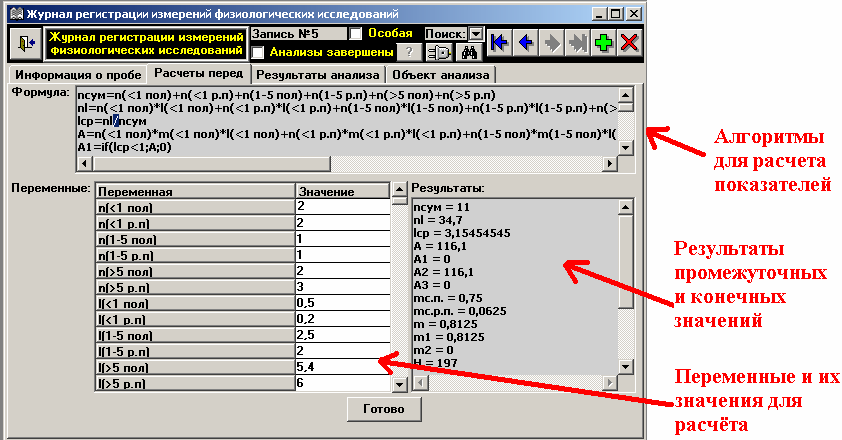Click variables table scroll up arrow
This screenshot has height=440, width=842.
400,189
